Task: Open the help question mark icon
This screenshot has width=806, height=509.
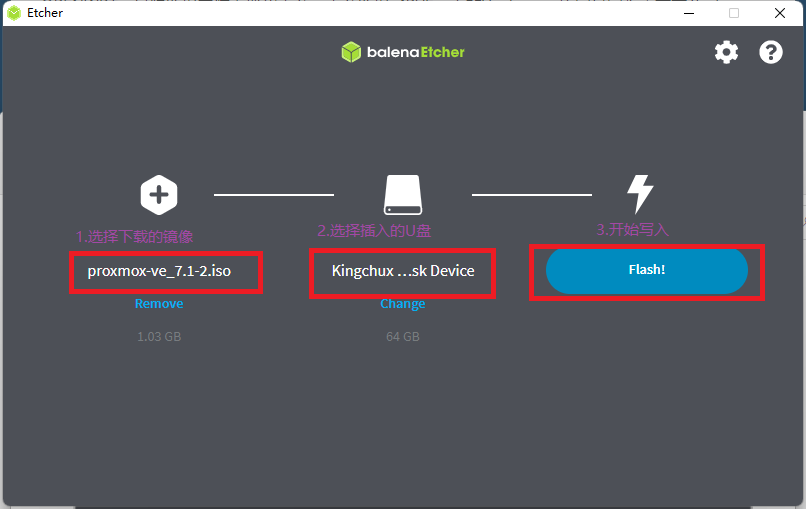Action: pos(771,52)
